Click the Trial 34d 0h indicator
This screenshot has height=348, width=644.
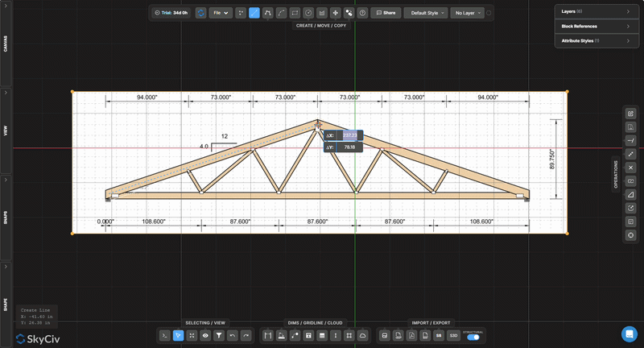[x=171, y=13]
